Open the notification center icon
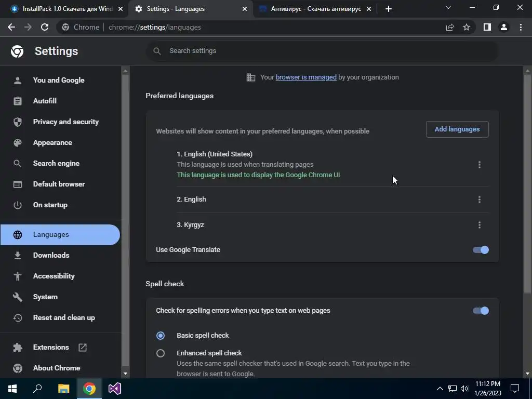The height and width of the screenshot is (399, 532). tap(515, 389)
